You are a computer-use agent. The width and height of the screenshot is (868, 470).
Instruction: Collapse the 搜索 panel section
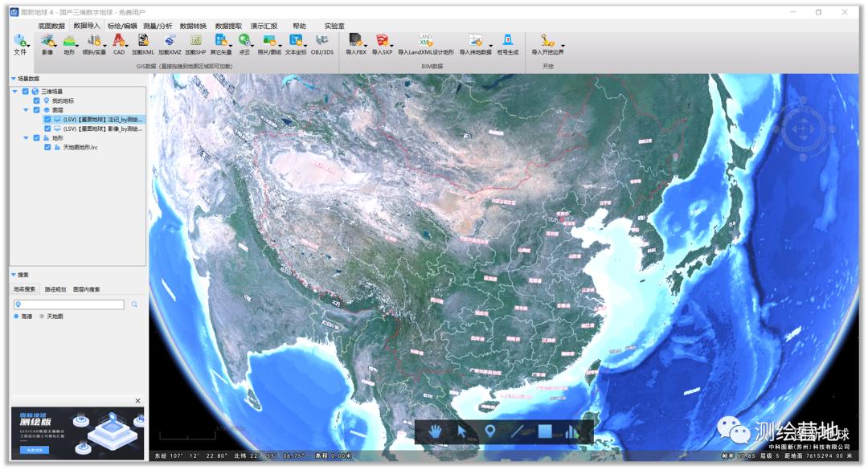[x=14, y=275]
